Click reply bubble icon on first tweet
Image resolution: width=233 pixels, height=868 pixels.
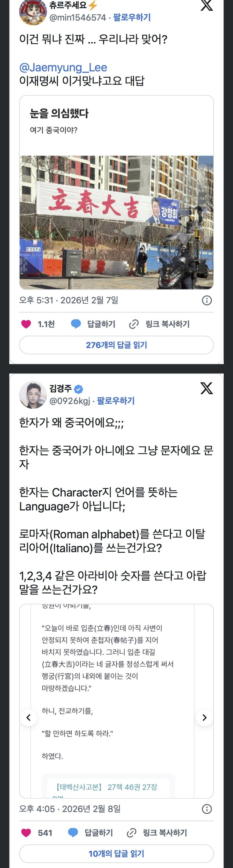tap(76, 324)
